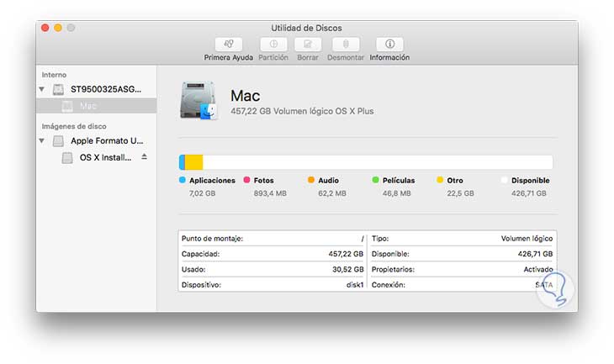Click the pink Fotos legend dot
The width and height of the screenshot is (614, 364).
point(246,180)
